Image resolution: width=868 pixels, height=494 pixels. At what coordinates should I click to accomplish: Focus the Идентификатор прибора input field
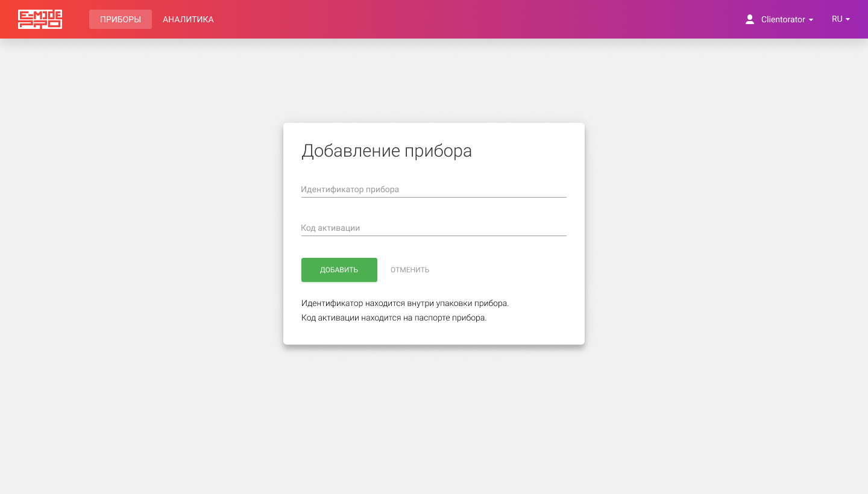coord(433,189)
